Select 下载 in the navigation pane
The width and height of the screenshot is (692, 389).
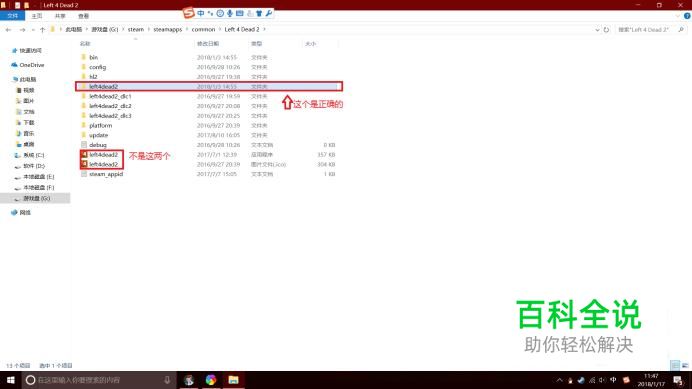(29, 123)
